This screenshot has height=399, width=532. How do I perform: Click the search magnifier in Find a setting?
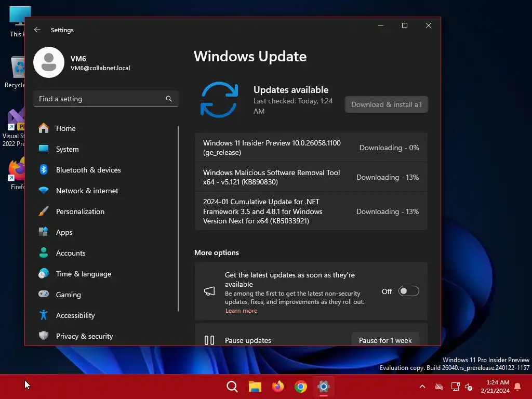coord(169,99)
